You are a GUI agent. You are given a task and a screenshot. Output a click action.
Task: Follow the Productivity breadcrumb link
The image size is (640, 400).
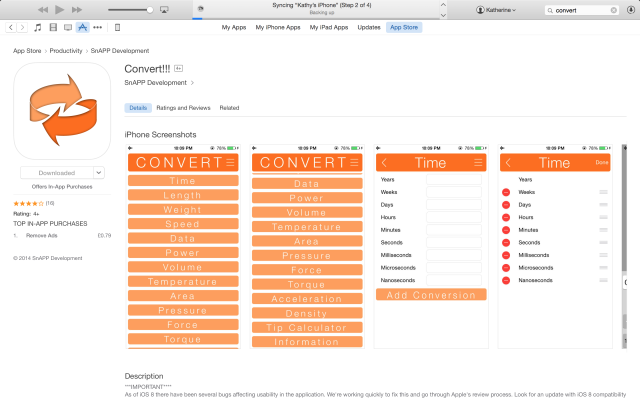(66, 51)
